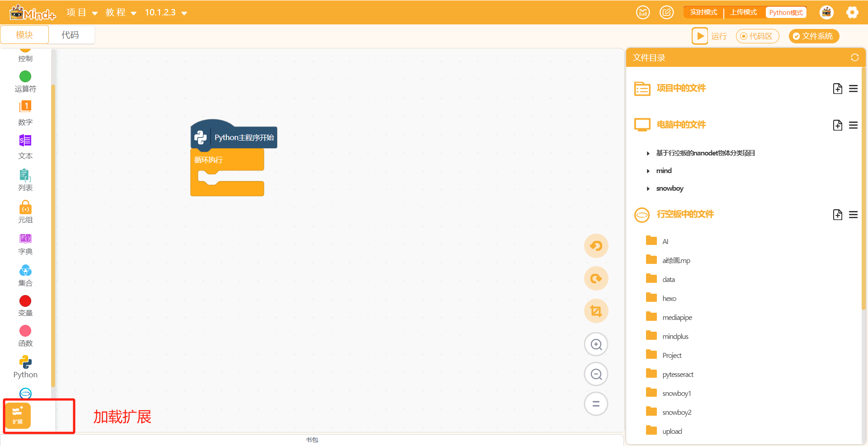Open the 项目 project dropdown menu

82,13
